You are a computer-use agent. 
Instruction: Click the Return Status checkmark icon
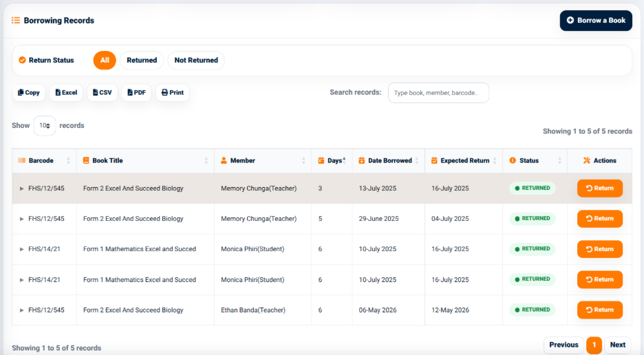coord(22,61)
